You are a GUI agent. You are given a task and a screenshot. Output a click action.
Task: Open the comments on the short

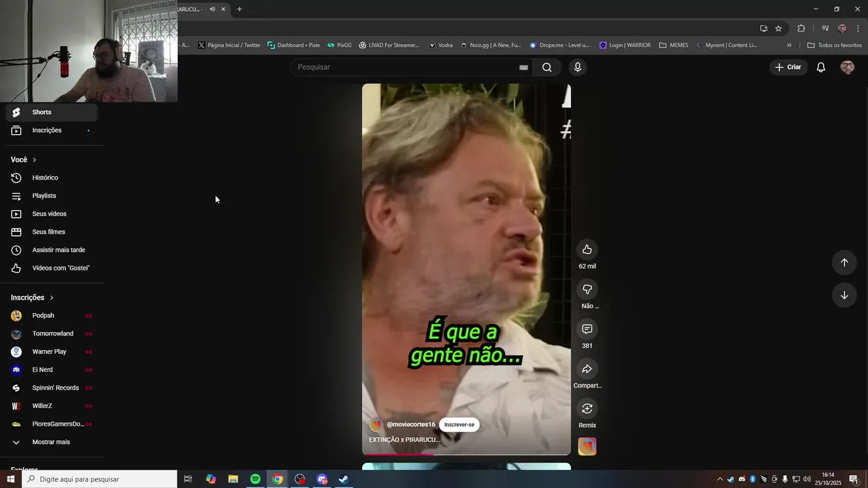click(x=587, y=329)
